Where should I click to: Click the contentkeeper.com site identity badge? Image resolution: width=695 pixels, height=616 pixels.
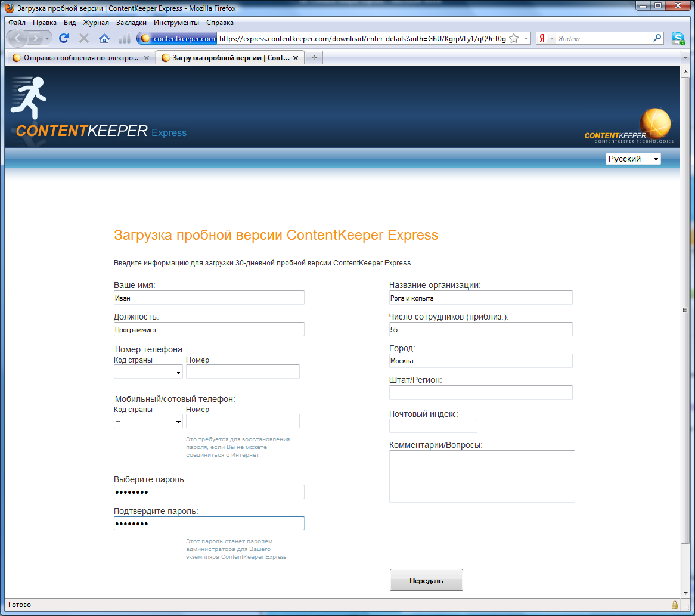[x=177, y=39]
